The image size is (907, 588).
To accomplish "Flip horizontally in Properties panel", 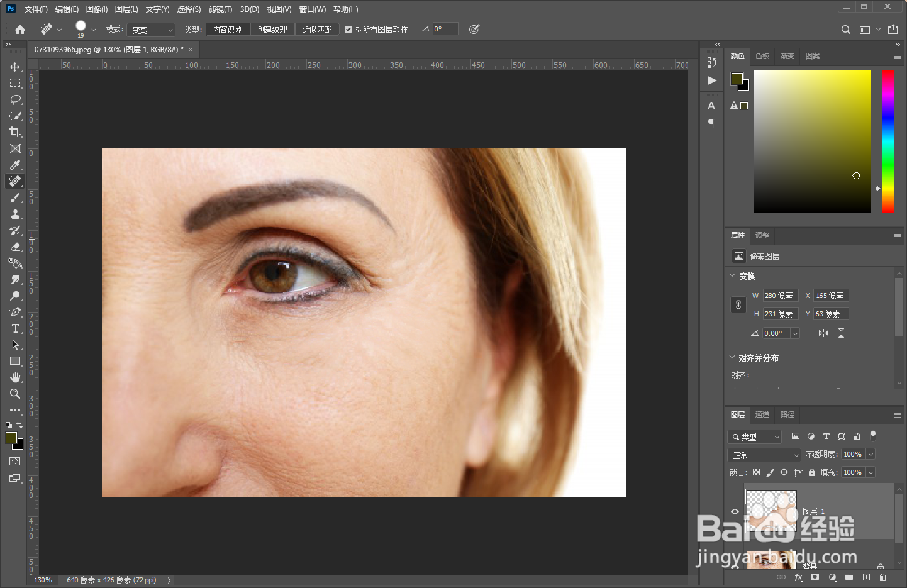I will coord(823,333).
